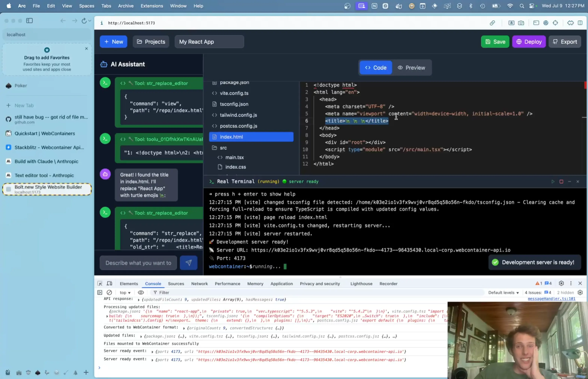The image size is (588, 379).
Task: Open Spotlight search in macOS menu bar
Action: tap(521, 6)
